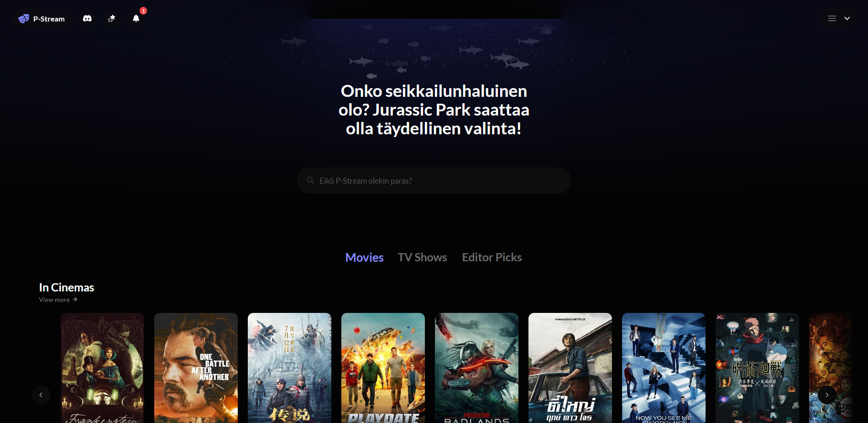The width and height of the screenshot is (868, 423).
Task: Switch to the TV Shows tab
Action: coord(422,258)
